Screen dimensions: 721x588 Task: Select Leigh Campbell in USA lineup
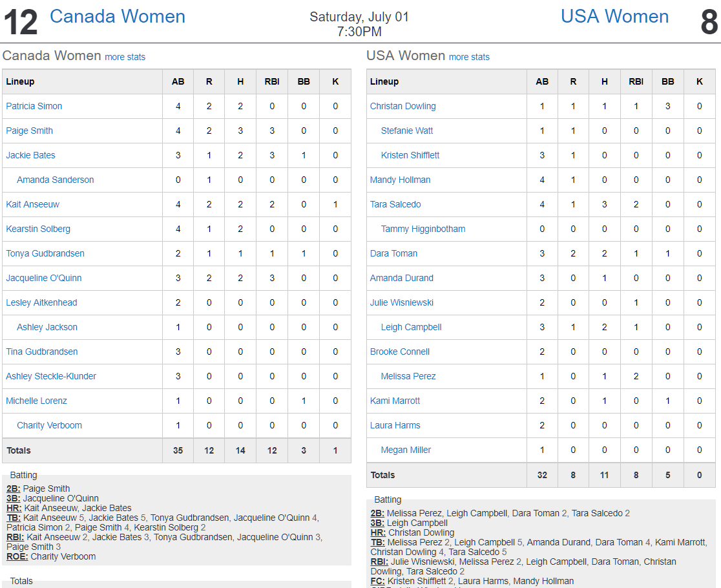click(411, 328)
